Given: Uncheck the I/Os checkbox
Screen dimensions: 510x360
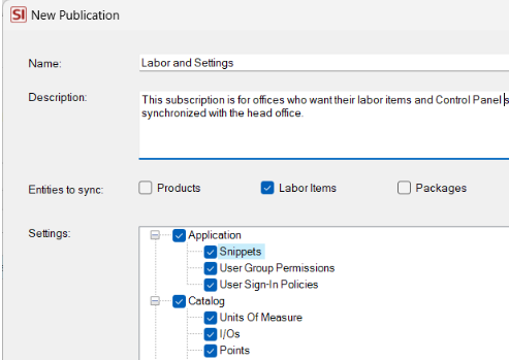Looking at the screenshot, I should 210,334.
